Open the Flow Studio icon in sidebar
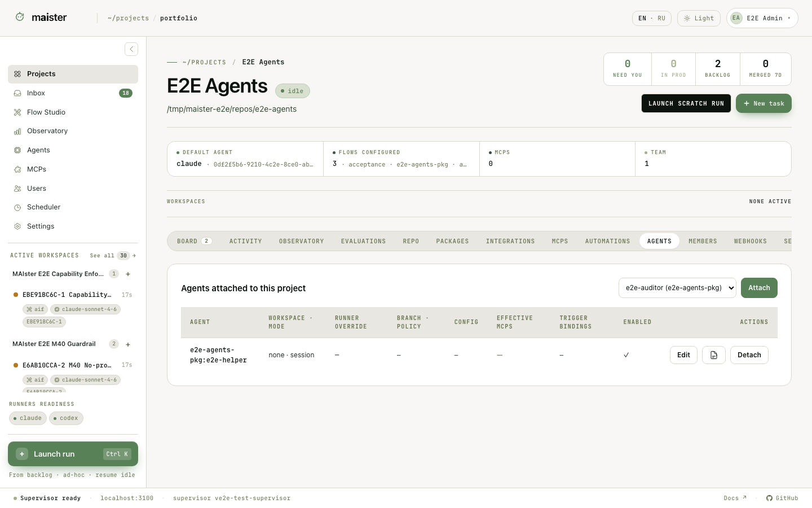Screen dimensions: 812x508 coord(17,112)
